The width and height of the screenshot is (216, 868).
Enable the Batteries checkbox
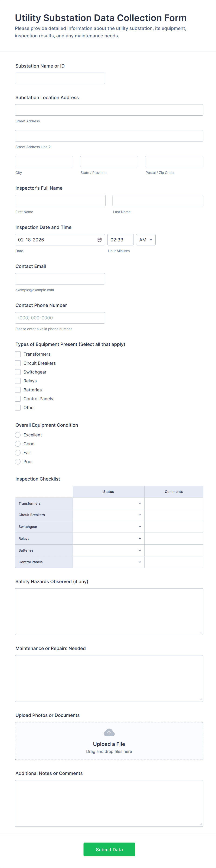coord(18,390)
